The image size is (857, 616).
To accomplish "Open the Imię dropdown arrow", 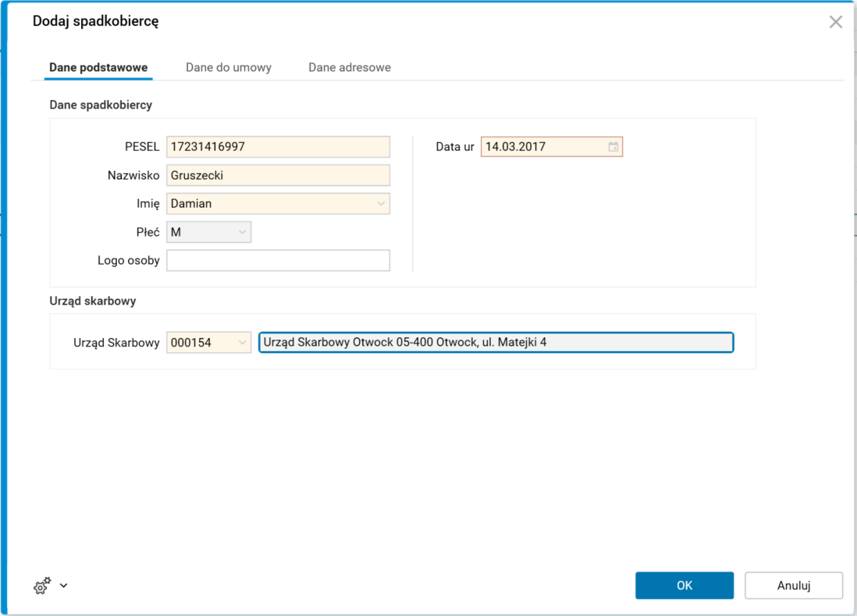I will click(x=381, y=204).
